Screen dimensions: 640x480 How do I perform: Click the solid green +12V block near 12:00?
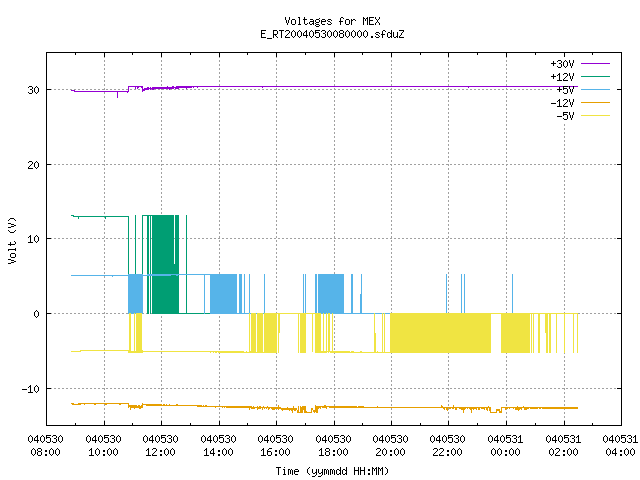pyautogui.click(x=165, y=264)
